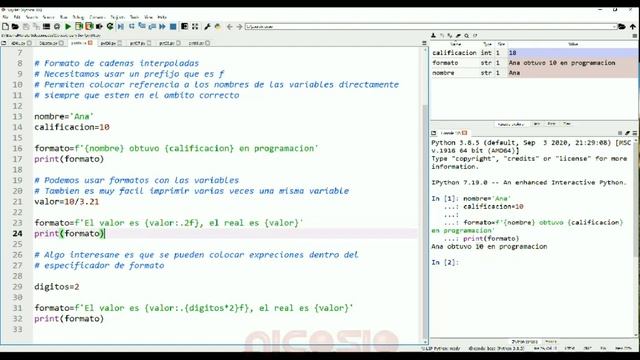The image size is (640, 360).
Task: Toggle fullscreen mode icon
Action: point(195,27)
